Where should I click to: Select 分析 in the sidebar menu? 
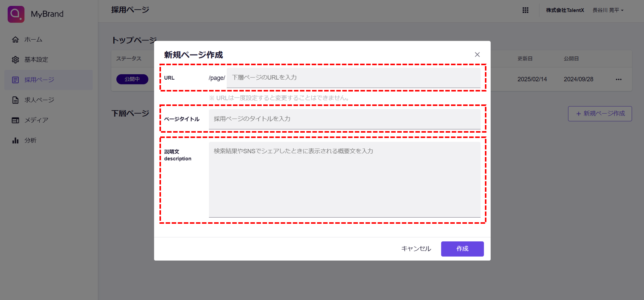click(x=31, y=141)
